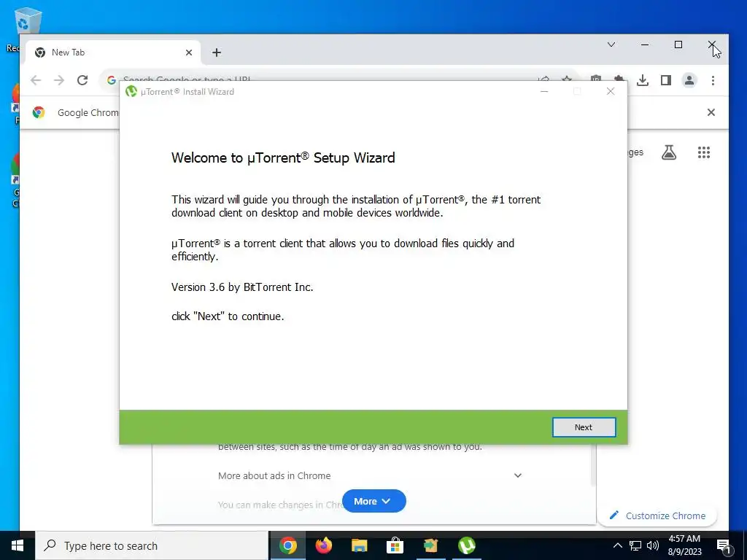747x560 pixels.
Task: Close the µTorrent Install Wizard window
Action: pyautogui.click(x=611, y=91)
